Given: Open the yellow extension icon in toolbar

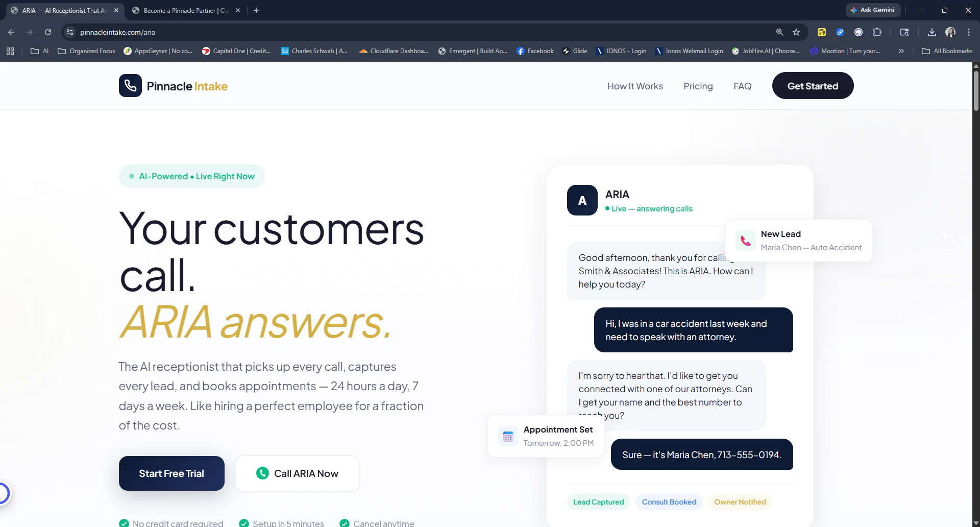Looking at the screenshot, I should pos(822,32).
